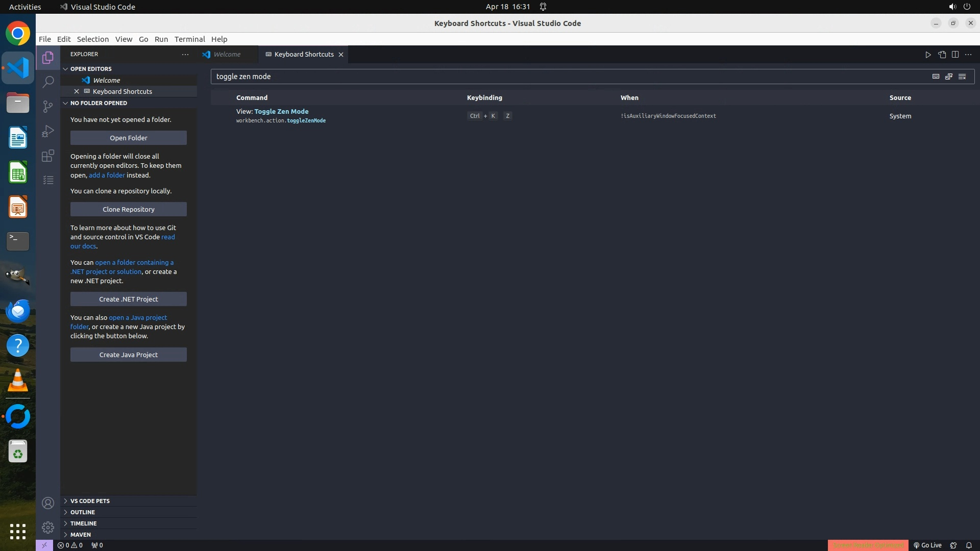Click the 'add a folder' link
This screenshot has width=980, height=551.
point(107,175)
